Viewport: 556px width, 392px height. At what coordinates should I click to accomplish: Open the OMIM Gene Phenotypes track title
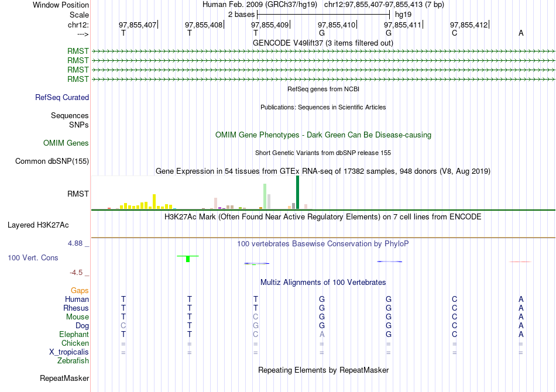[x=323, y=135]
